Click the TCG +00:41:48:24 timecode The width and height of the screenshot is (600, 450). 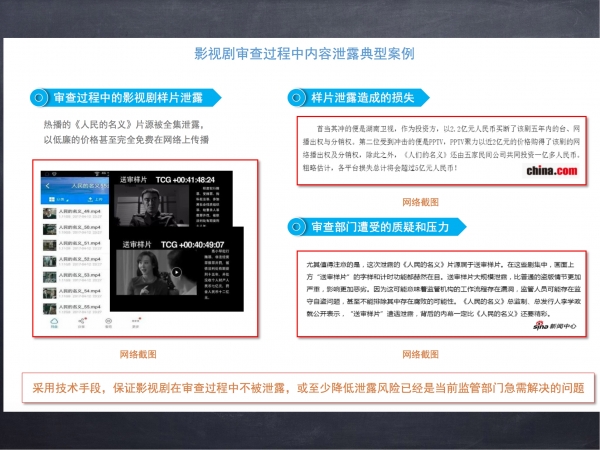tap(185, 179)
